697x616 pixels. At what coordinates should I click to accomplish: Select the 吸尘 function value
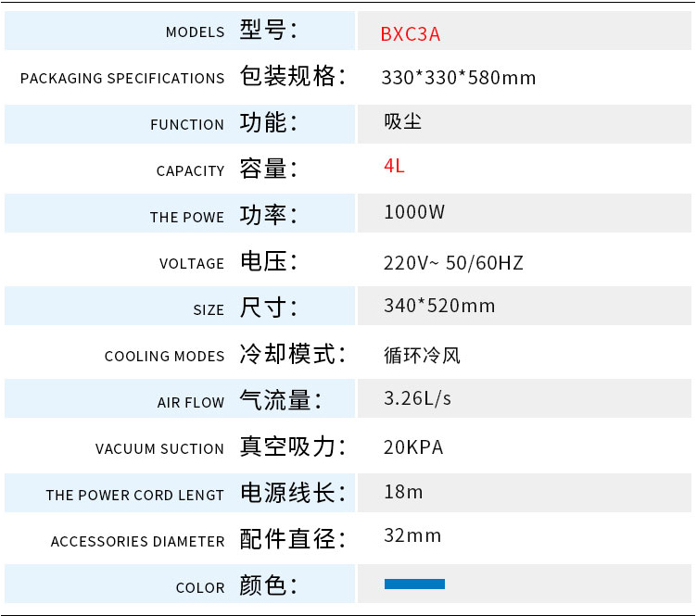point(402,121)
